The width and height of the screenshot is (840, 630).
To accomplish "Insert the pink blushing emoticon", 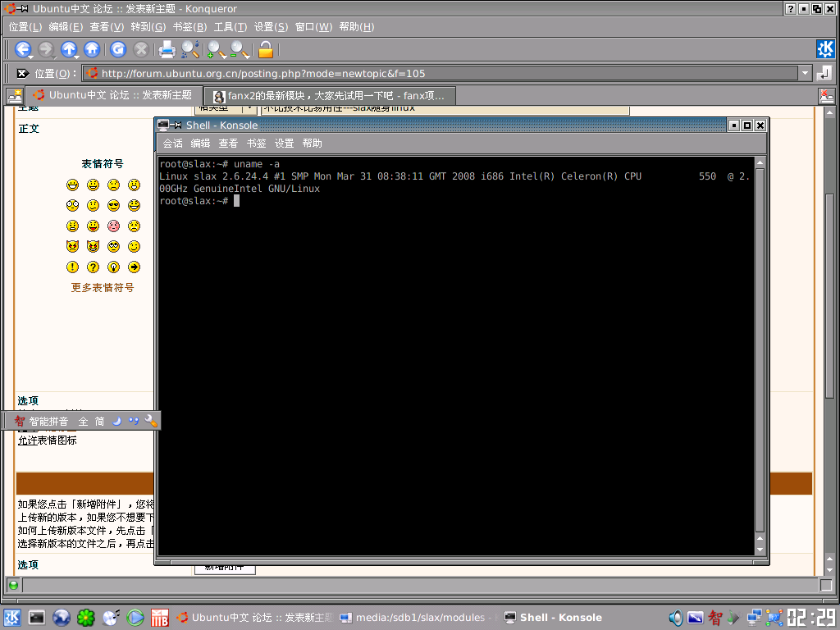I will pyautogui.click(x=113, y=226).
